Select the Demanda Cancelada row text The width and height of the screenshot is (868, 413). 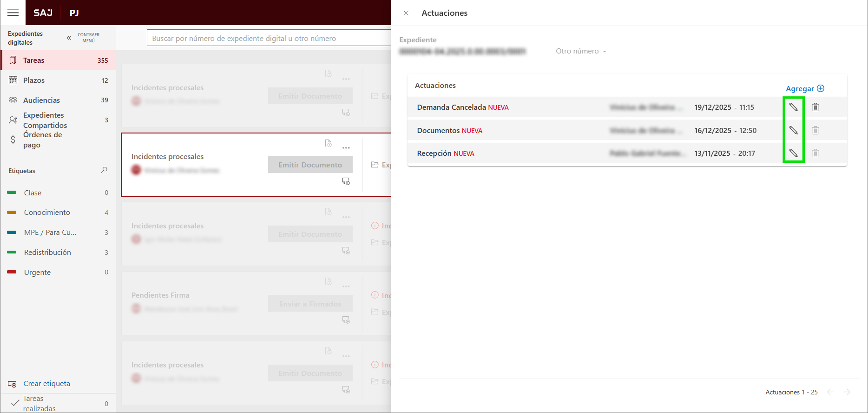pyautogui.click(x=452, y=107)
